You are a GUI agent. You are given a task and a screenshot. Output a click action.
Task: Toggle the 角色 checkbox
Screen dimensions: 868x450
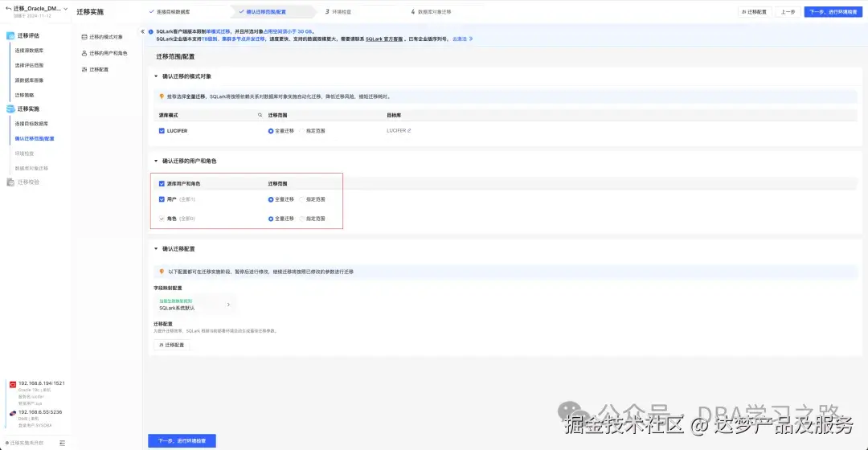point(162,219)
